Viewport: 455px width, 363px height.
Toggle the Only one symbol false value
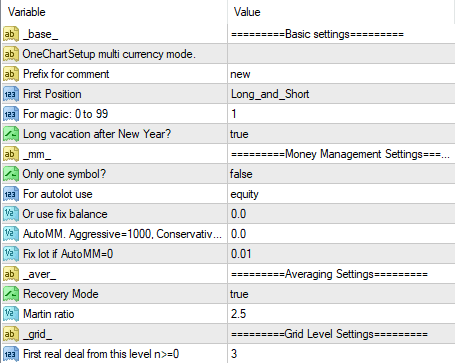pyautogui.click(x=341, y=174)
